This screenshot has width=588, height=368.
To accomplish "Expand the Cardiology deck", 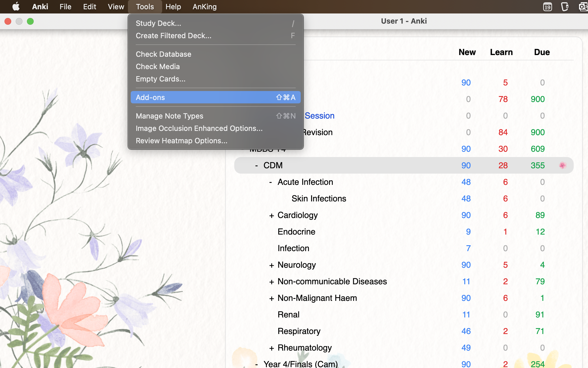I will point(271,215).
